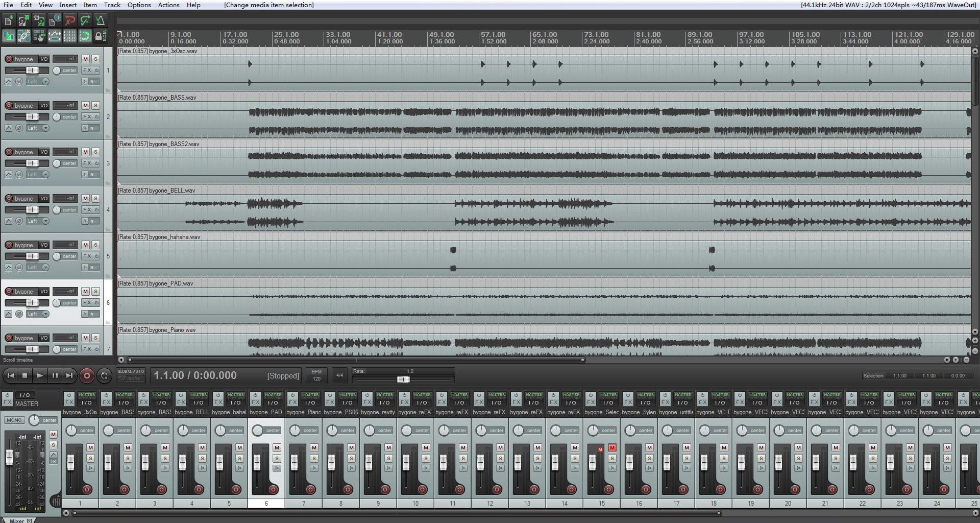Open time signature 4/4 selector

click(x=339, y=375)
